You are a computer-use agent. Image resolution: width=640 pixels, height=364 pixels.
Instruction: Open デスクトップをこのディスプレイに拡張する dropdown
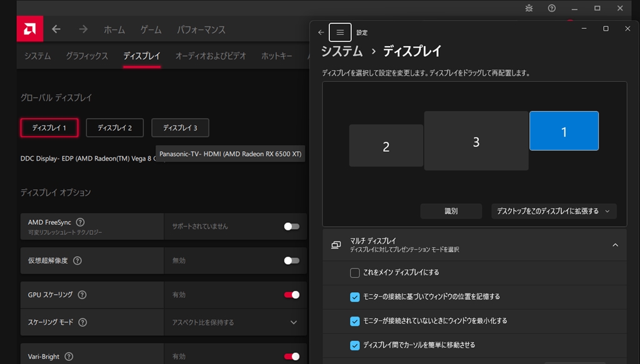[554, 211]
